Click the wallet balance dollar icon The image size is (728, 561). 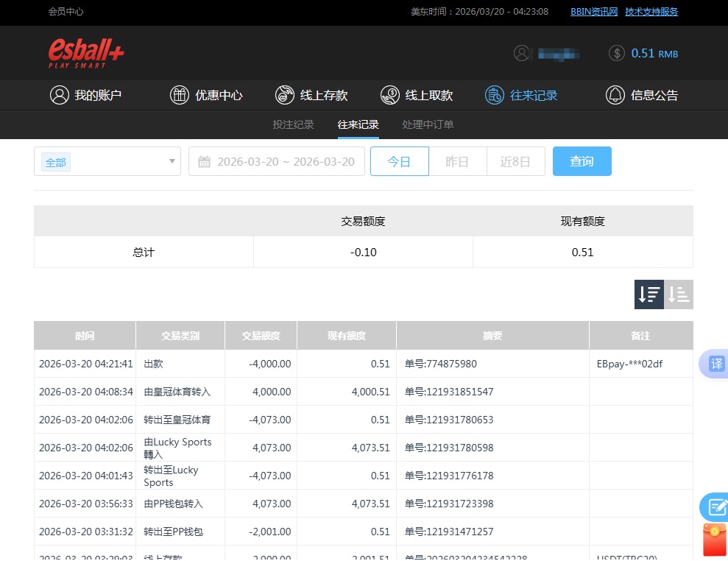[616, 53]
